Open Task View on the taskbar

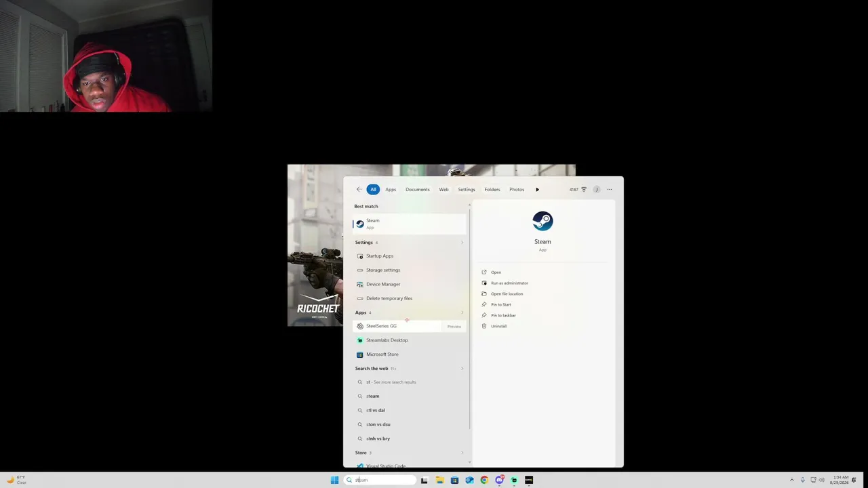pyautogui.click(x=425, y=481)
